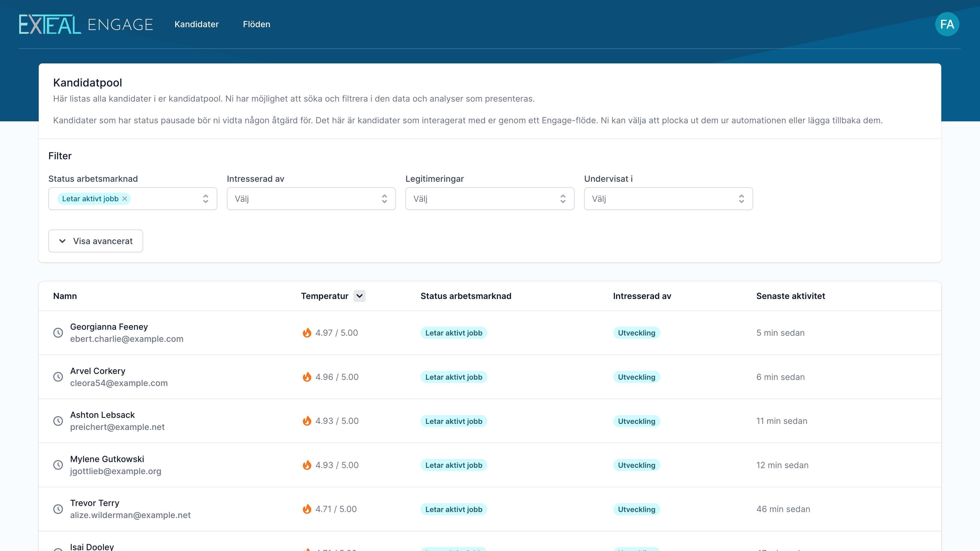This screenshot has width=980, height=551.
Task: Click the clock icon beside Trevor Terry
Action: (x=58, y=509)
